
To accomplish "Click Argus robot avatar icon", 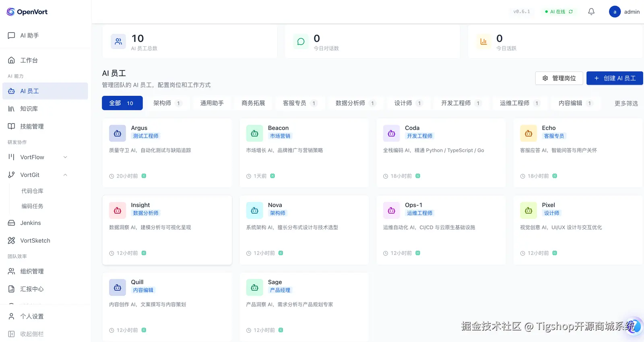I will pos(118,133).
